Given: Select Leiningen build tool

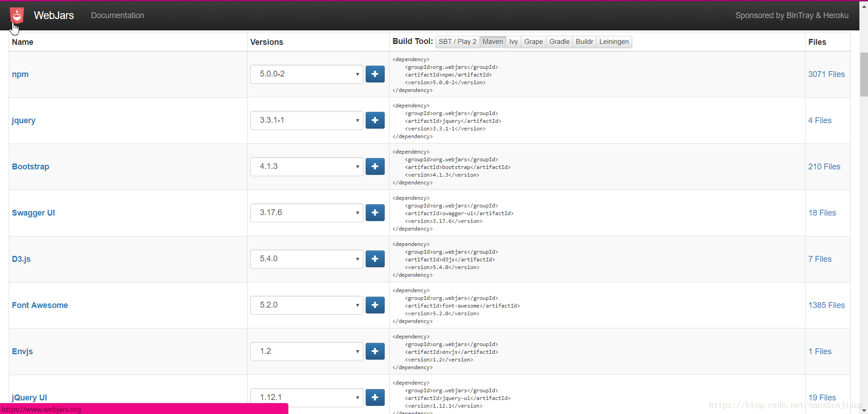Looking at the screenshot, I should pyautogui.click(x=614, y=42).
